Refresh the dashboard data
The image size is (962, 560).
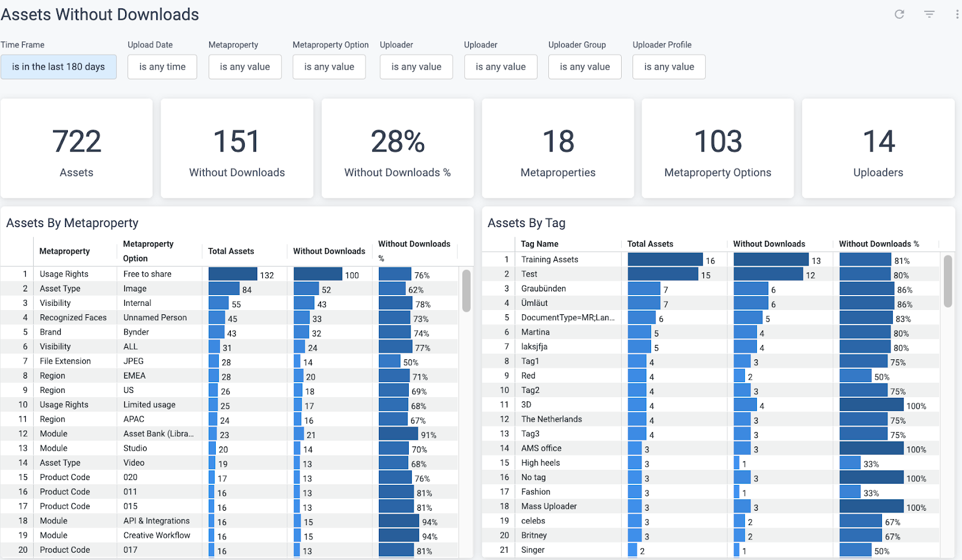900,14
